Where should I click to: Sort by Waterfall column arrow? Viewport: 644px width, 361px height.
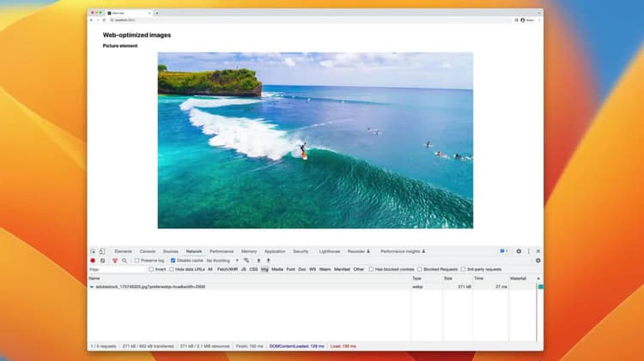pos(538,279)
